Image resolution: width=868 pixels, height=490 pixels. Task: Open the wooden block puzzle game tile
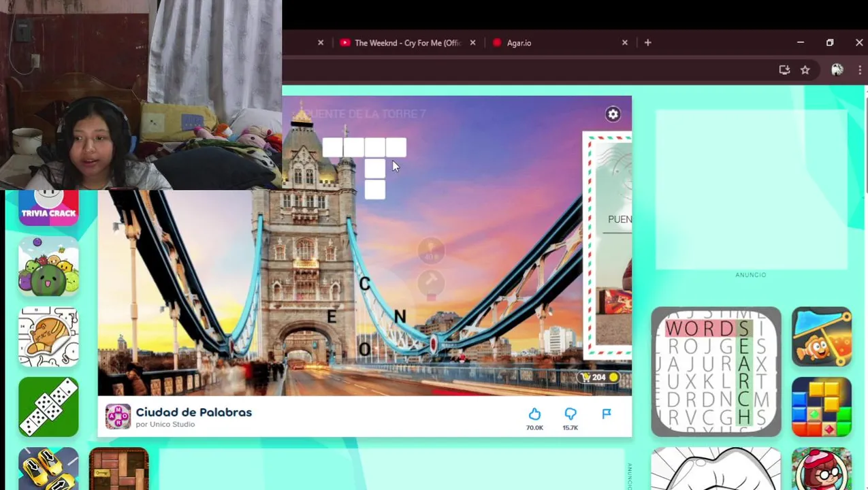pyautogui.click(x=118, y=468)
